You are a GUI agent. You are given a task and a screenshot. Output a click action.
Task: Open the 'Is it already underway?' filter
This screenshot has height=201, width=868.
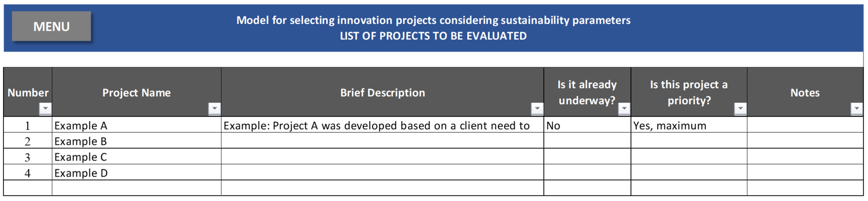[624, 108]
